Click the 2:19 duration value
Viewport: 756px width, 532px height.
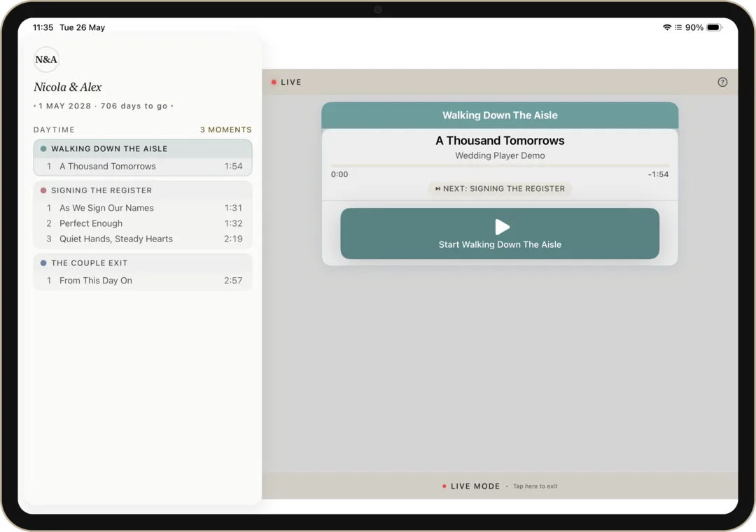233,239
